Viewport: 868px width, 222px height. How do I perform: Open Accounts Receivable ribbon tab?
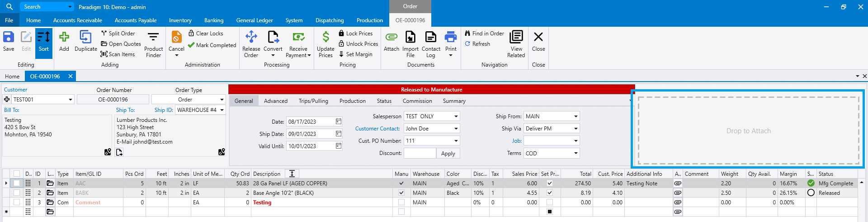[x=78, y=20]
